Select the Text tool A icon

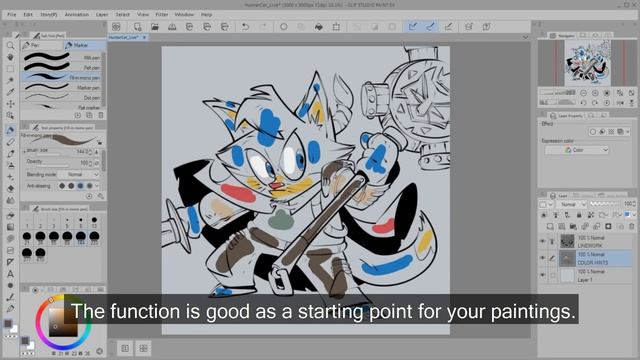point(11,274)
